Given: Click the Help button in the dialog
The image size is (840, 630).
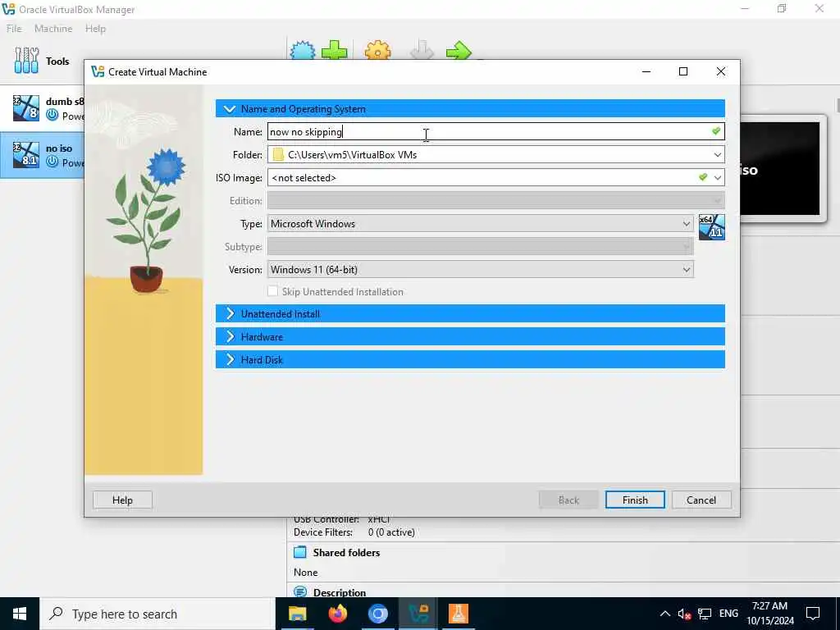Looking at the screenshot, I should [x=122, y=500].
